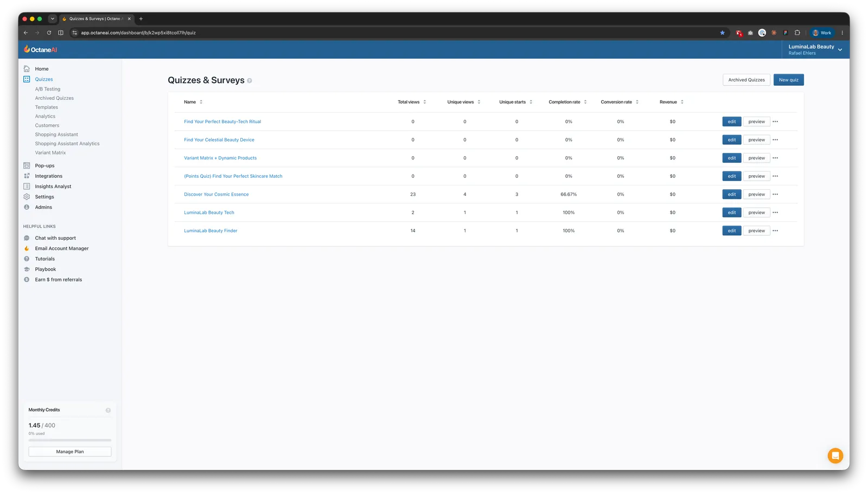Screen dimensions: 868x494
Task: Go back using the browser back arrow
Action: click(x=25, y=33)
